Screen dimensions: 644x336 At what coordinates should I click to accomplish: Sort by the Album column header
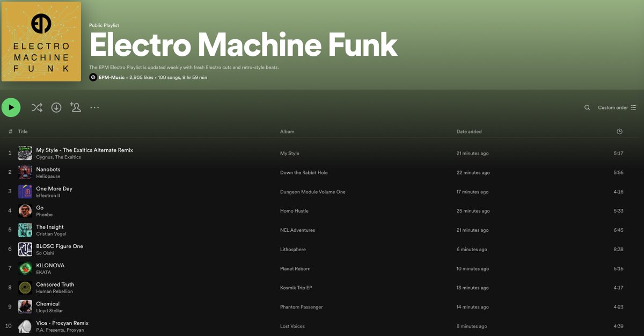pos(287,132)
